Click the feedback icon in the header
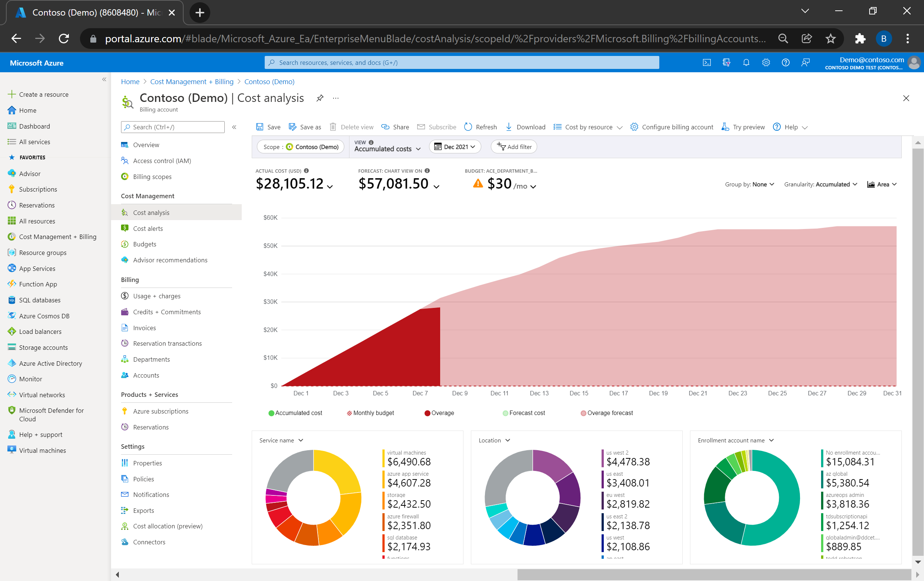 point(805,63)
